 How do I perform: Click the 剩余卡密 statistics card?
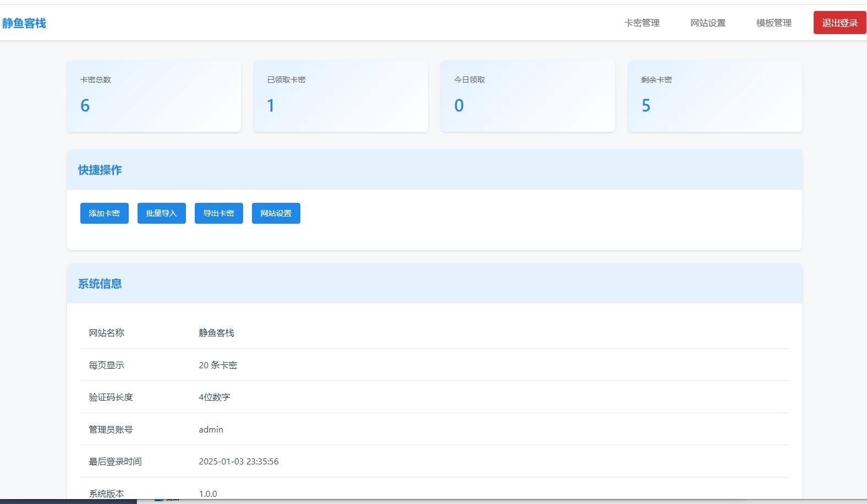[715, 96]
